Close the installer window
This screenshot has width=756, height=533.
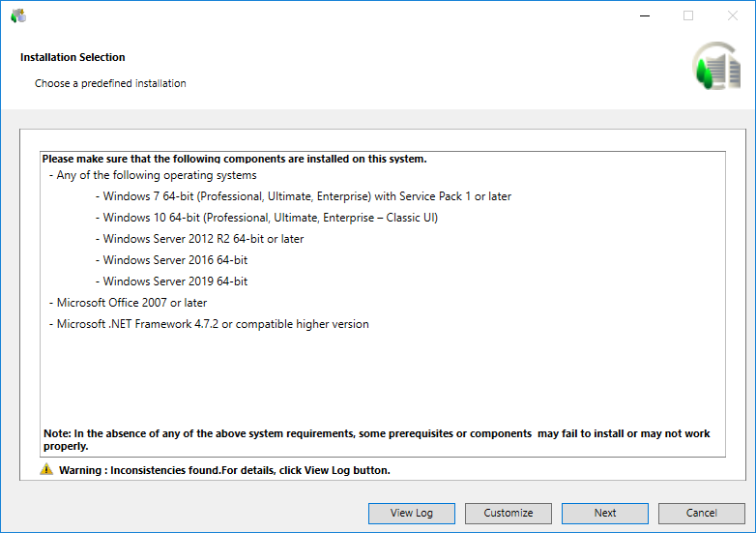coord(732,15)
